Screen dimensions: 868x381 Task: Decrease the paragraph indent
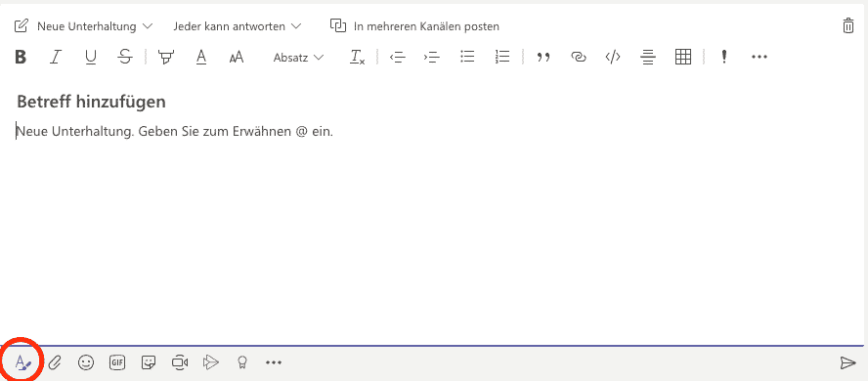[x=398, y=57]
